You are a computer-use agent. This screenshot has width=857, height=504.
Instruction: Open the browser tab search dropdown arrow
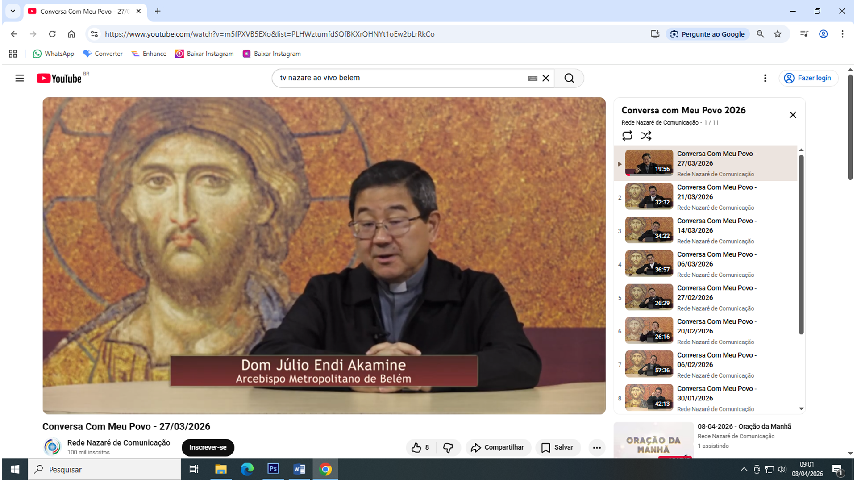click(13, 11)
